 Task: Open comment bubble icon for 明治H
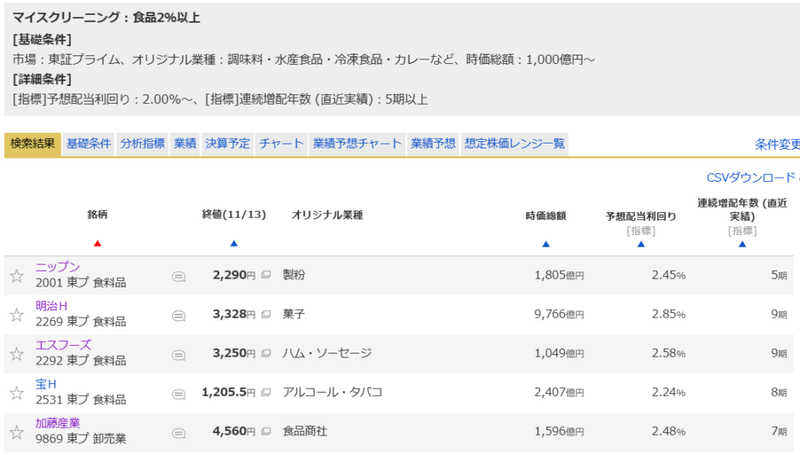pos(179,316)
